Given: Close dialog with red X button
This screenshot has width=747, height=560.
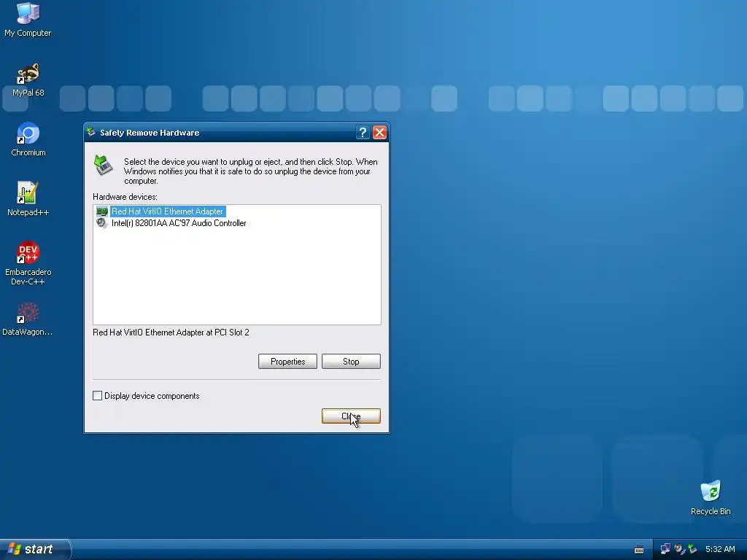Looking at the screenshot, I should point(379,133).
